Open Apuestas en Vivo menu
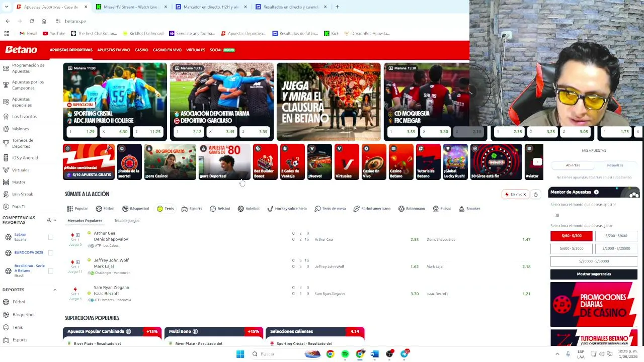This screenshot has height=362, width=644. point(114,50)
